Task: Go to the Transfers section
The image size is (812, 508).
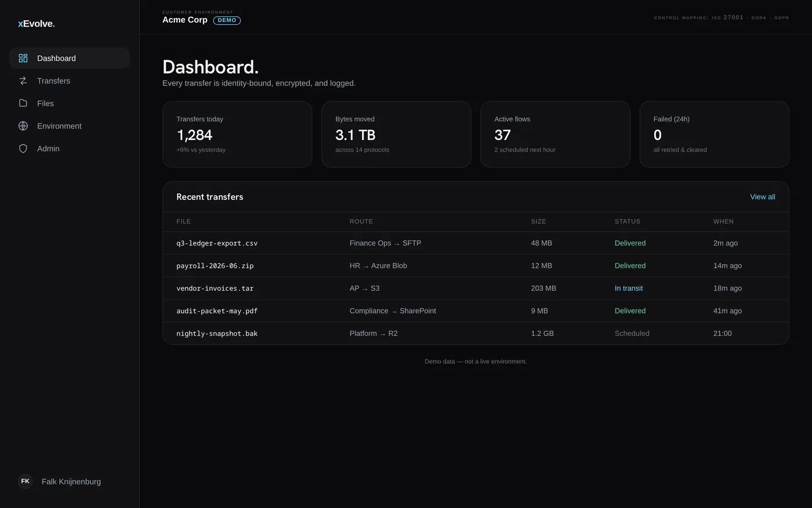Action: point(70,81)
